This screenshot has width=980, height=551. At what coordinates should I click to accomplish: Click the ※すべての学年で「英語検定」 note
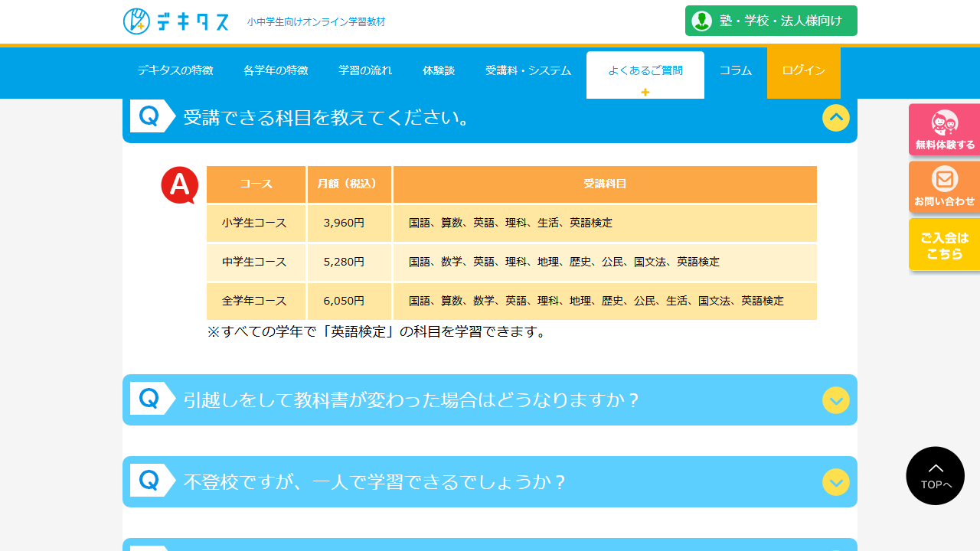[x=377, y=332]
